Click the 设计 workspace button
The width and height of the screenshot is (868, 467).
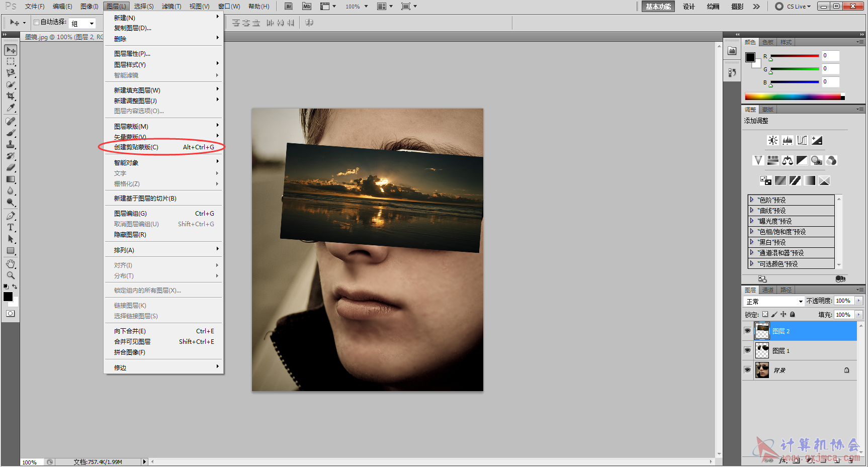click(688, 7)
